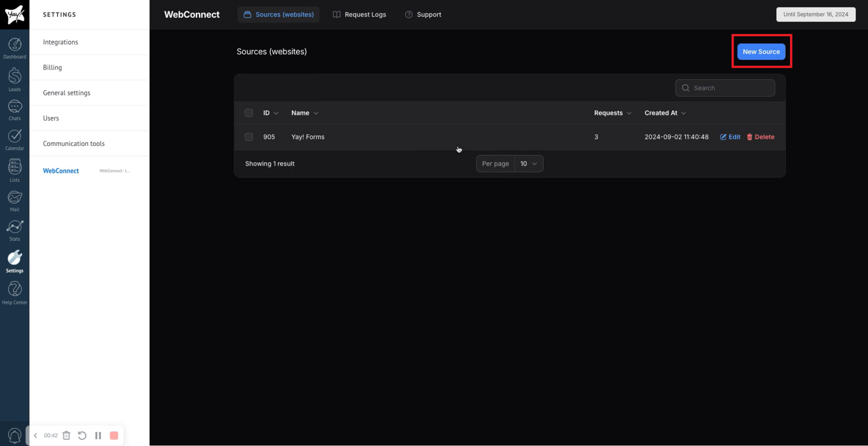
Task: Expand the Per page dropdown
Action: (528, 164)
